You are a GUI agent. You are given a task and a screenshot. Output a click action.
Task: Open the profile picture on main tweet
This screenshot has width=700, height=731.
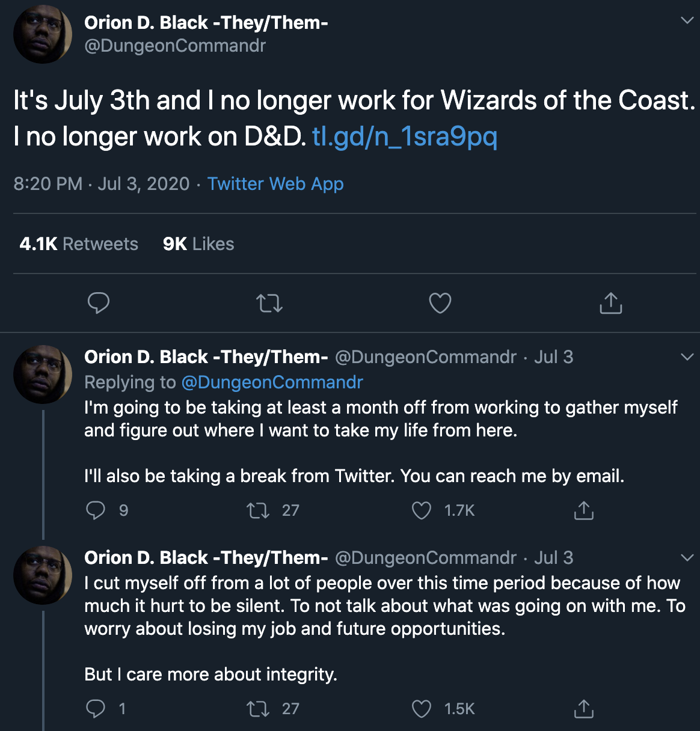pyautogui.click(x=43, y=34)
